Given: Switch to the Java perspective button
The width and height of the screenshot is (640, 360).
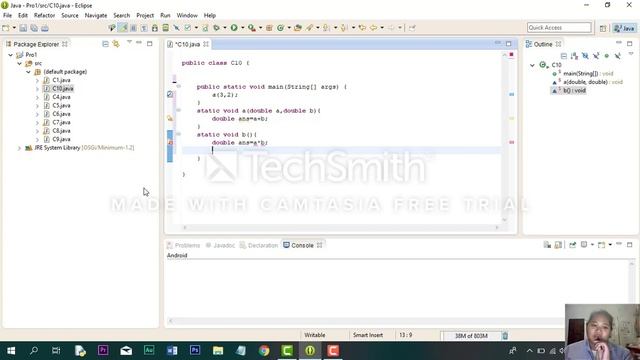Looking at the screenshot, I should coord(624,28).
